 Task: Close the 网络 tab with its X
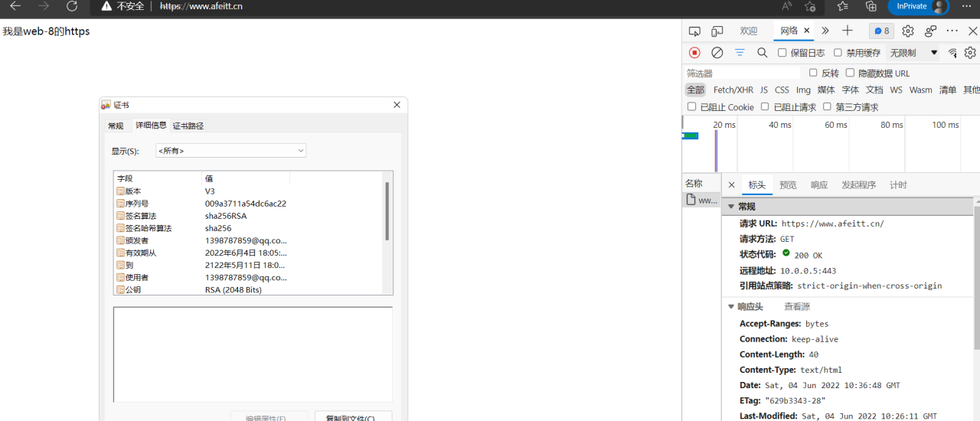pyautogui.click(x=807, y=31)
